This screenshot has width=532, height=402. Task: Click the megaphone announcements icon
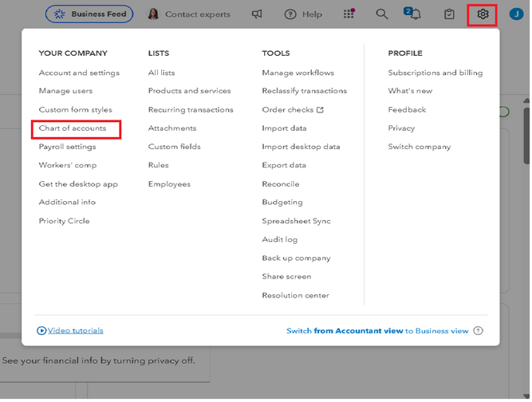257,14
